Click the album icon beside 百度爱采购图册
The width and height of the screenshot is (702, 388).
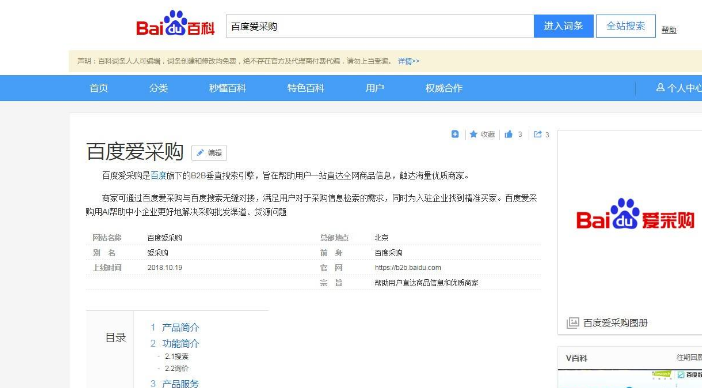pyautogui.click(x=573, y=323)
